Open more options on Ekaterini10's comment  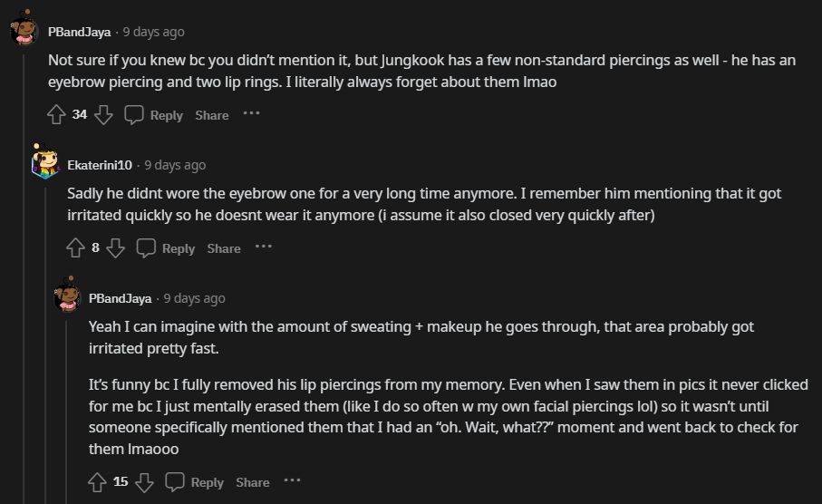263,247
